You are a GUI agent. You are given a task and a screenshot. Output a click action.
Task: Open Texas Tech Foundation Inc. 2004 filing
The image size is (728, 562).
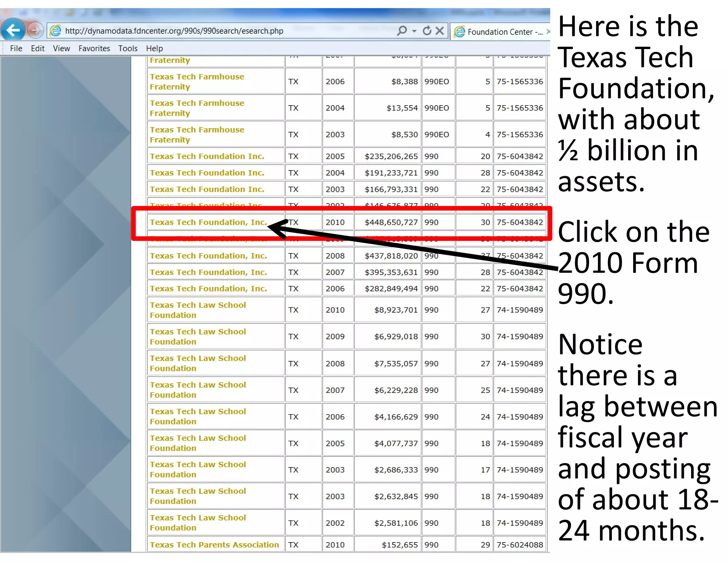point(207,173)
